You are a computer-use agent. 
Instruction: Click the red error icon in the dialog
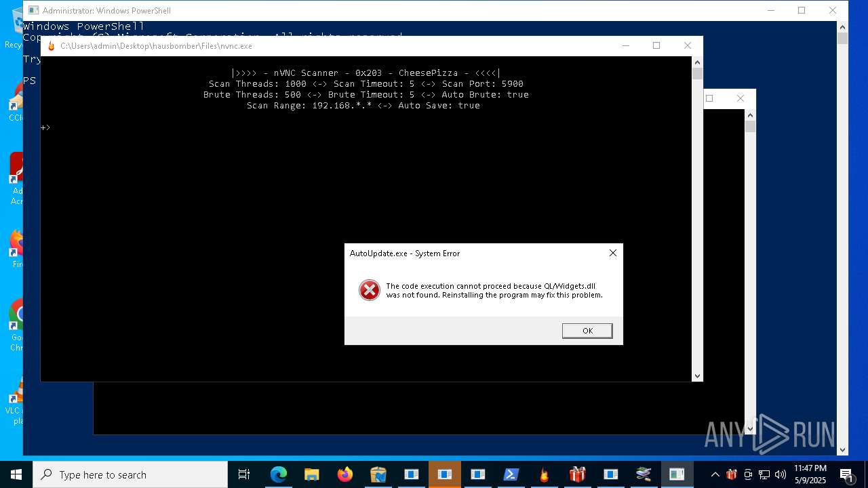point(370,291)
